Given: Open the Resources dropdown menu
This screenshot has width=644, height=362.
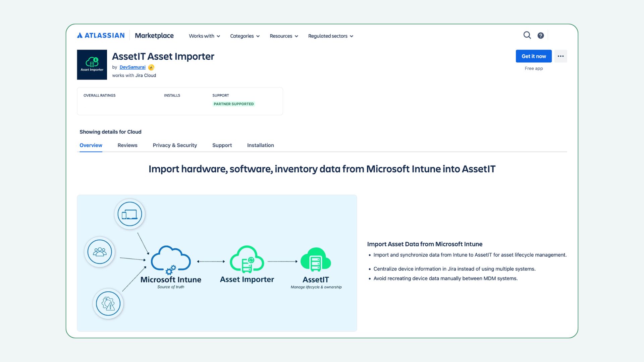Looking at the screenshot, I should click(284, 36).
